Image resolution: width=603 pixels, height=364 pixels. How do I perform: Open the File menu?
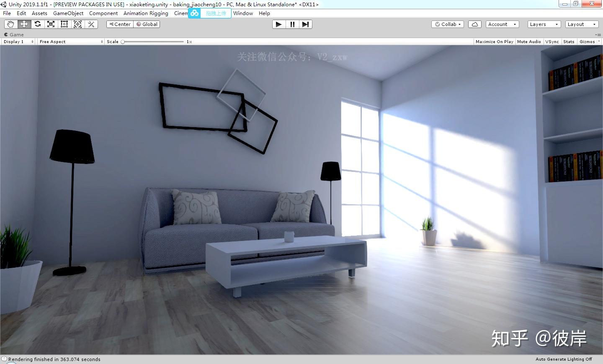point(7,13)
